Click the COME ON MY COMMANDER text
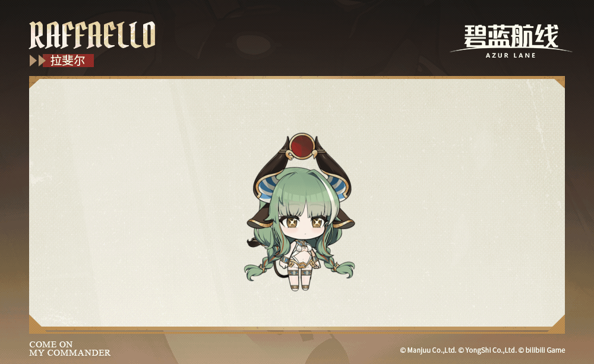Viewport: 594px width, 364px height. click(x=69, y=349)
